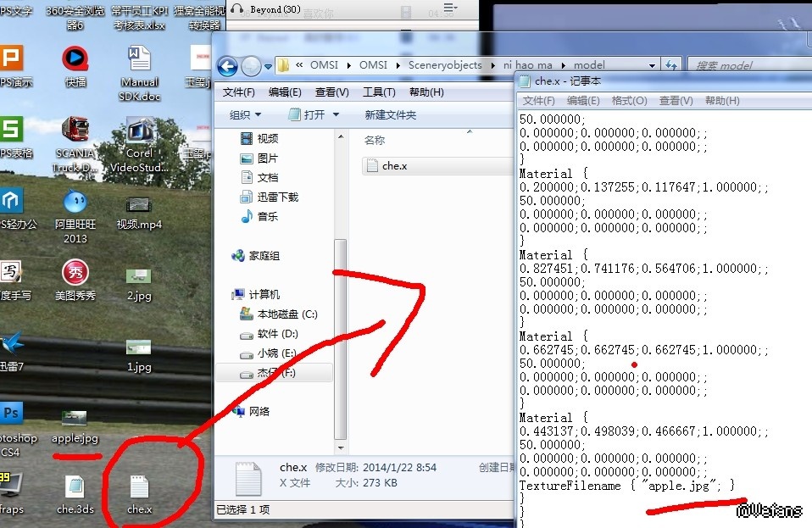Screen dimensions: 812x528
Task: Click the Explorer forward arrow button
Action: click(251, 66)
